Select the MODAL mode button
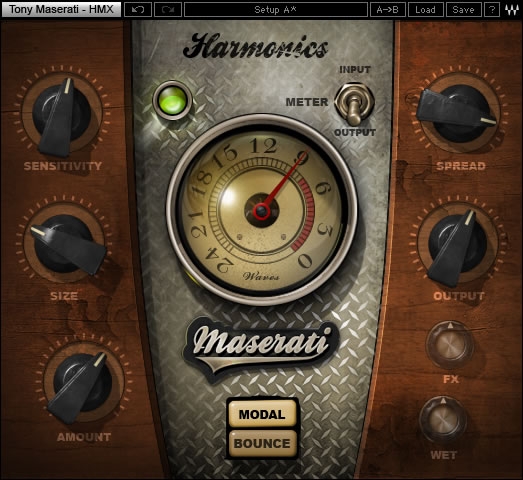This screenshot has height=480, width=523. point(262,414)
